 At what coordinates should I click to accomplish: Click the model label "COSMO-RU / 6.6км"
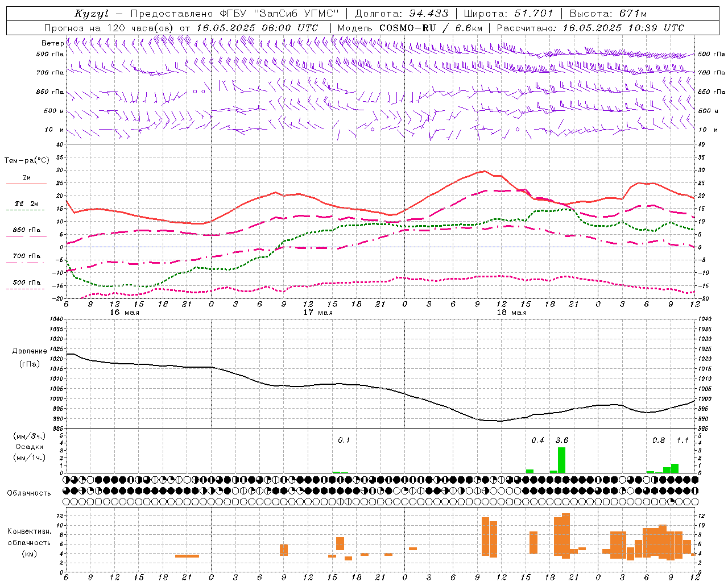point(431,28)
